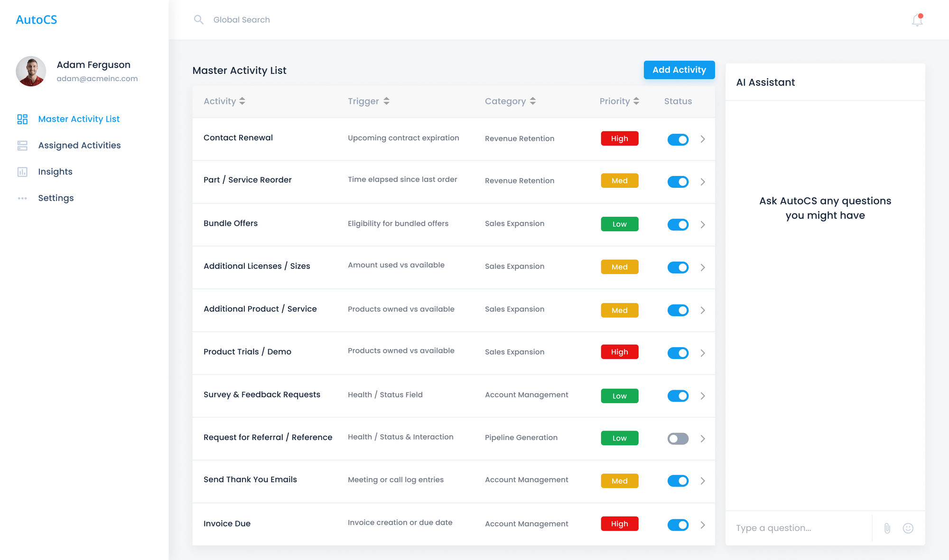949x560 pixels.
Task: Open Insights in the sidebar
Action: [x=55, y=172]
